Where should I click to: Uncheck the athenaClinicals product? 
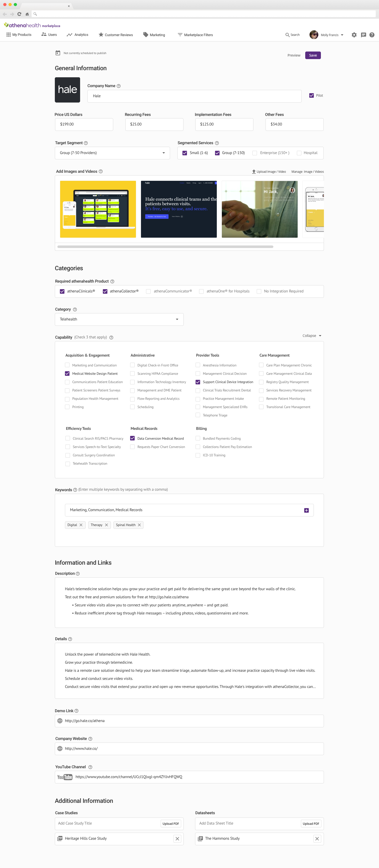click(62, 291)
